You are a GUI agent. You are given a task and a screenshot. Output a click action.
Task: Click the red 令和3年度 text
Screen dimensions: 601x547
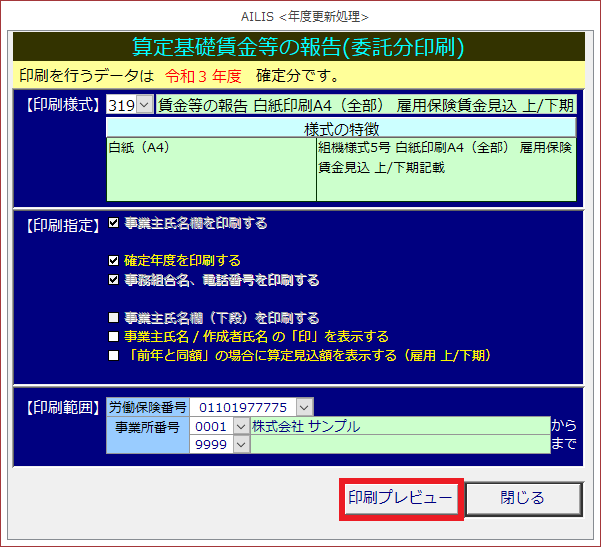click(204, 75)
